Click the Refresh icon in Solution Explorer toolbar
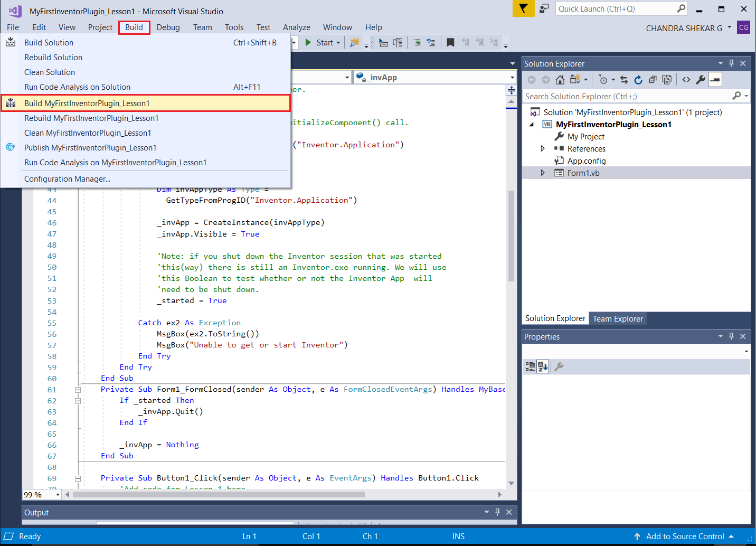 638,80
